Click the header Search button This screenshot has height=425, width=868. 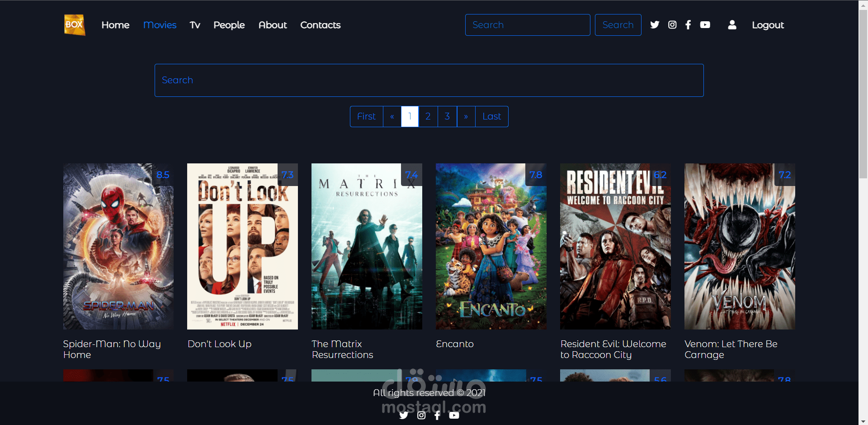pos(618,25)
